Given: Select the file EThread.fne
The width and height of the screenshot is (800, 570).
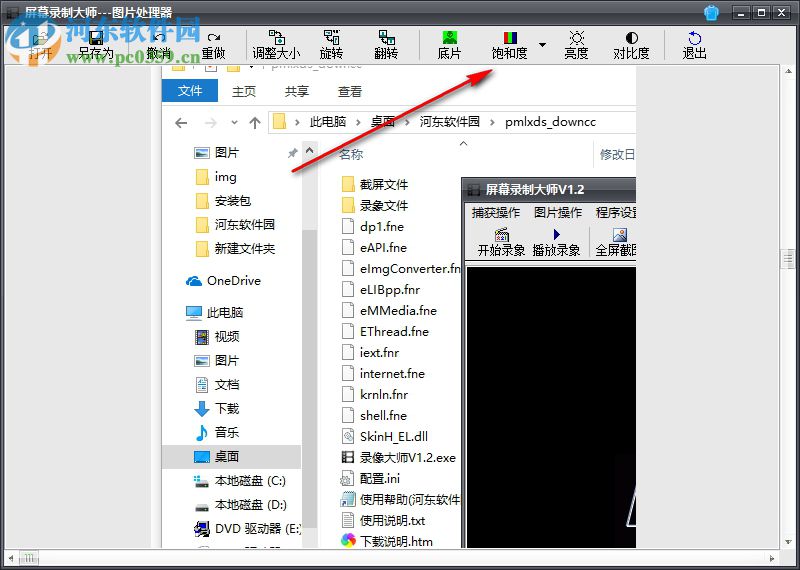Looking at the screenshot, I should coord(385,331).
